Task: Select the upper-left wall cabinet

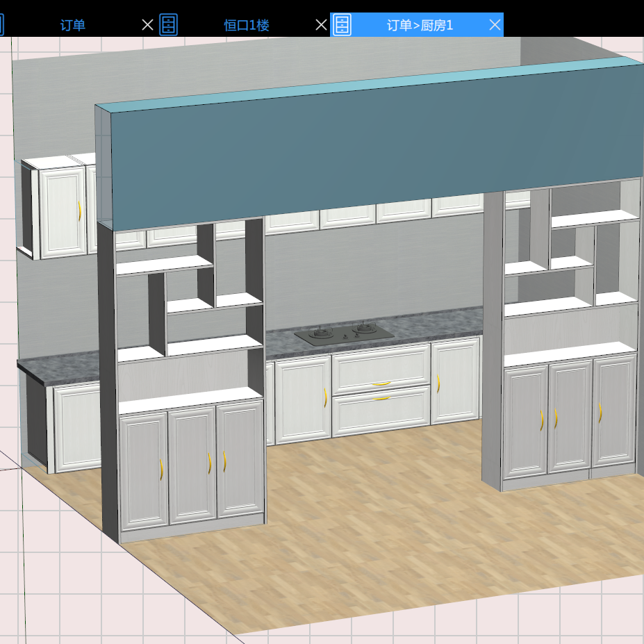Action: tap(59, 208)
